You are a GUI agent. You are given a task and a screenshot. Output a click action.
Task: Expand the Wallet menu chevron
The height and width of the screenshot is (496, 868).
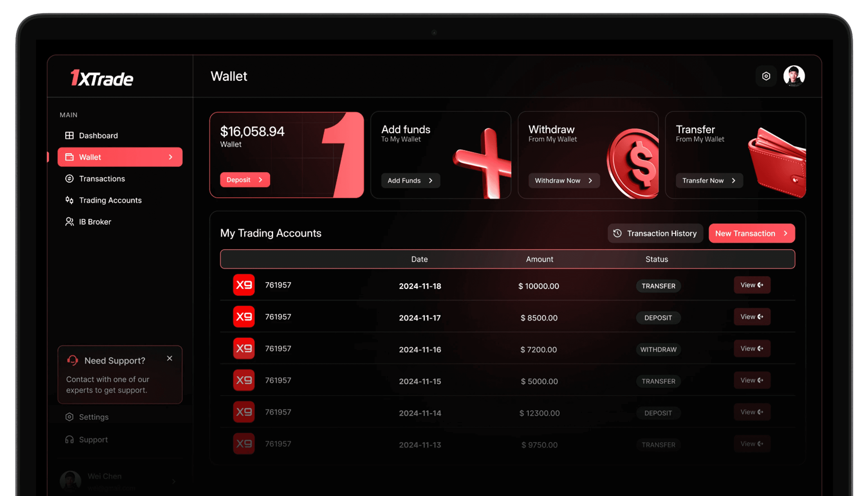[x=170, y=157]
